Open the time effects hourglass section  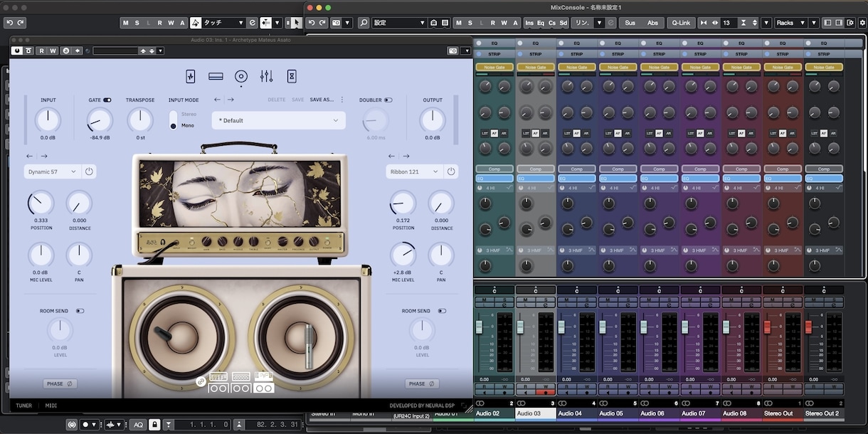292,76
